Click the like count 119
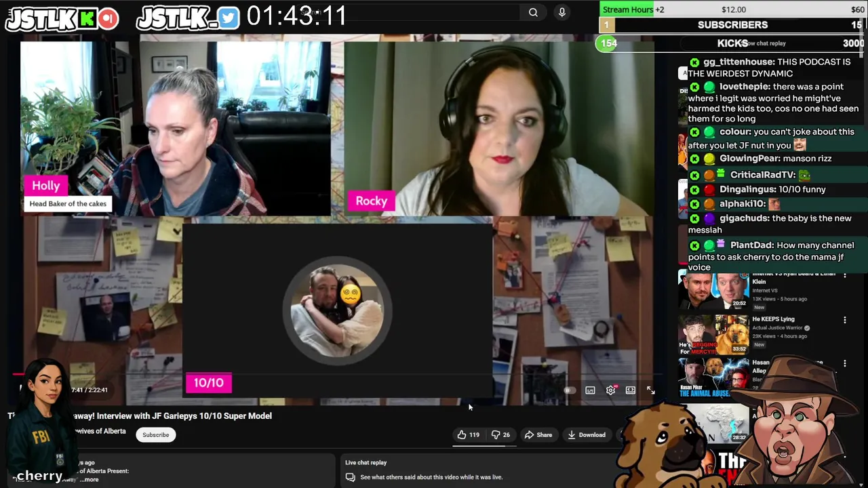Viewport: 868px width, 488px height. click(474, 435)
